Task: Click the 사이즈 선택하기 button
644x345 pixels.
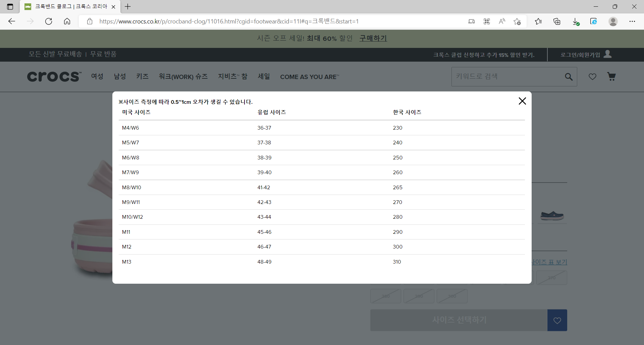Action: click(459, 320)
